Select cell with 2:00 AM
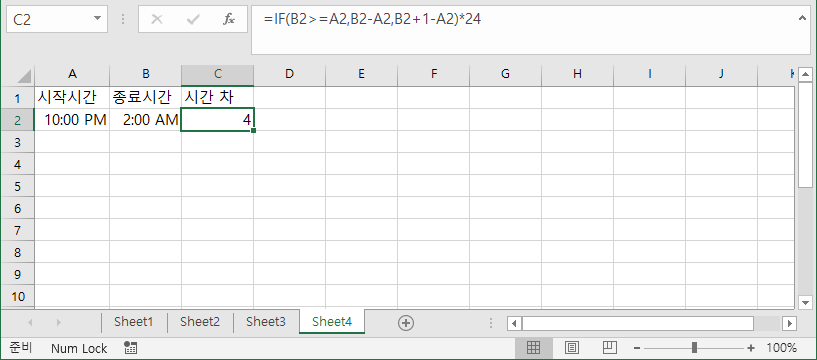 click(x=145, y=120)
